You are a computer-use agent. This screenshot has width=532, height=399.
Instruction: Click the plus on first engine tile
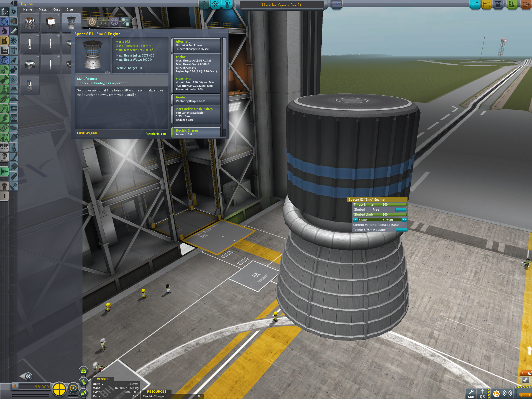tap(38, 15)
